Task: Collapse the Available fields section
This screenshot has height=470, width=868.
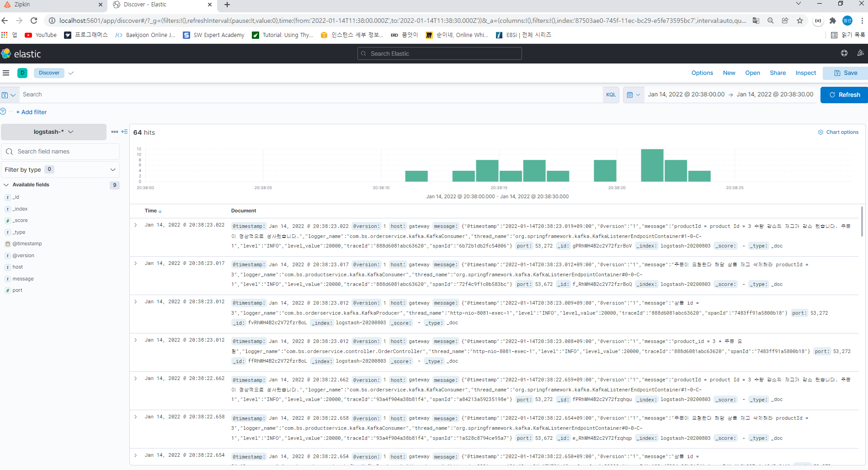Action: pos(5,185)
